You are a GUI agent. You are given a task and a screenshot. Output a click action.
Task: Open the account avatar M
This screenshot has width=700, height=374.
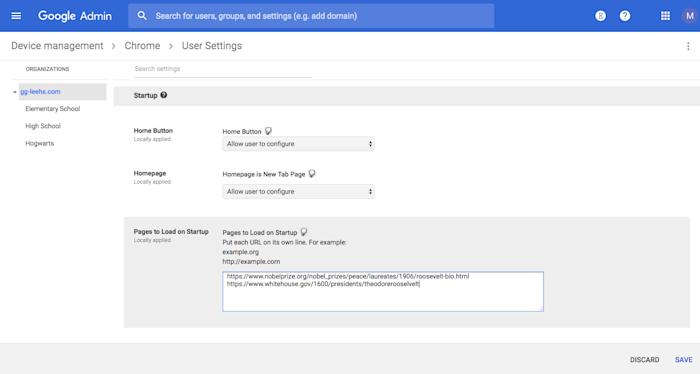(690, 16)
